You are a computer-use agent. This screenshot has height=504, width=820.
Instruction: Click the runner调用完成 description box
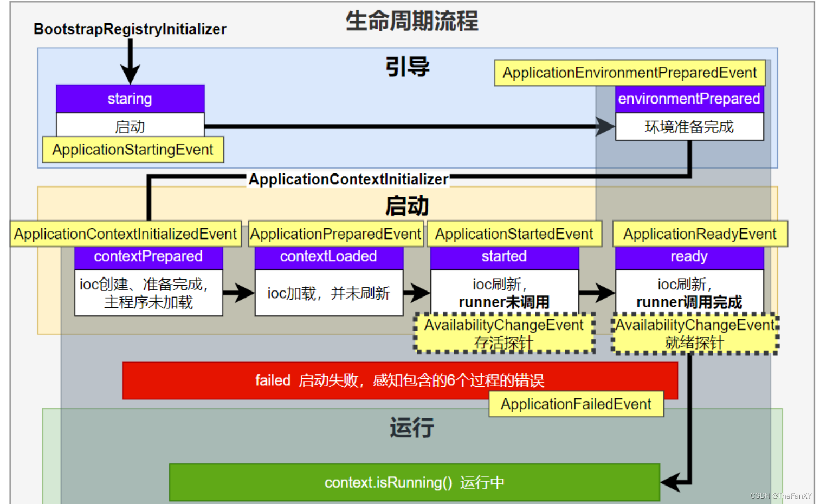tap(689, 292)
